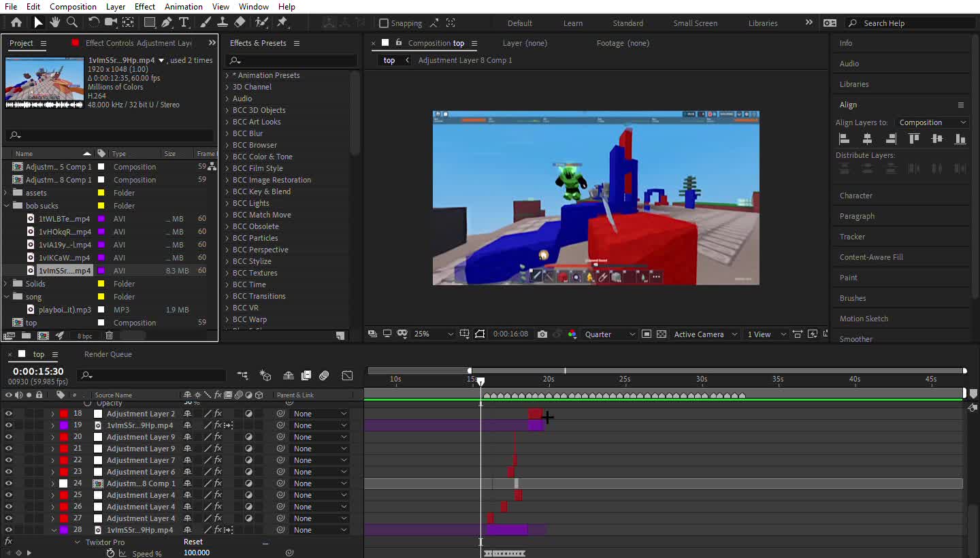
Task: Create a new folder in Project panel
Action: coord(26,335)
